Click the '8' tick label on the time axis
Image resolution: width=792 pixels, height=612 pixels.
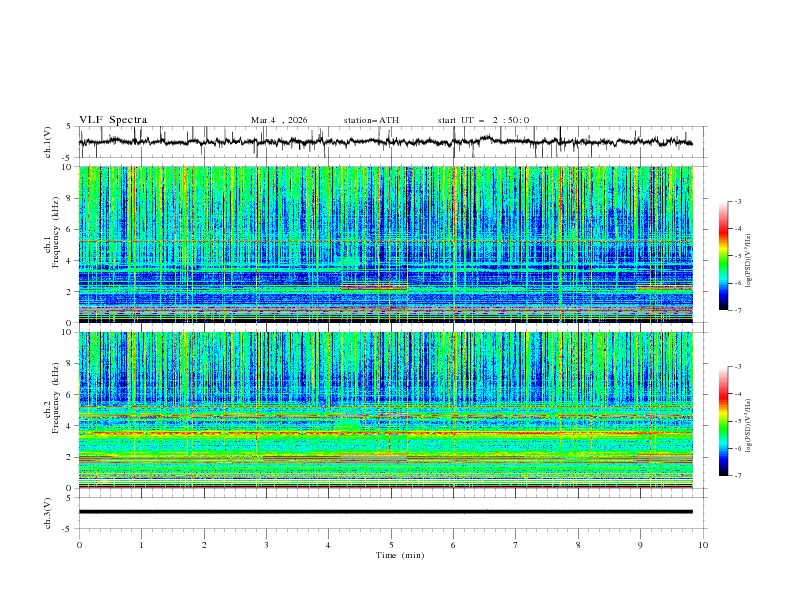578,545
